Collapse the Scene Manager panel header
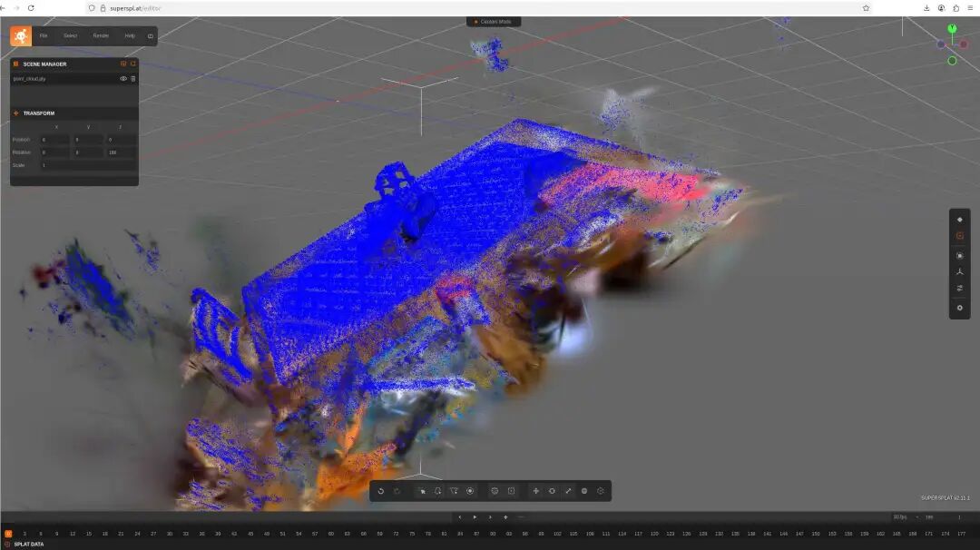980x550 pixels. (x=45, y=64)
